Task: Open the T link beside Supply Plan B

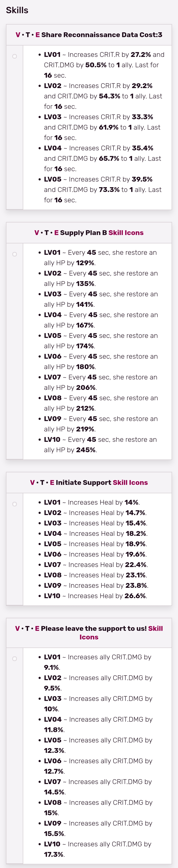Action: (47, 233)
